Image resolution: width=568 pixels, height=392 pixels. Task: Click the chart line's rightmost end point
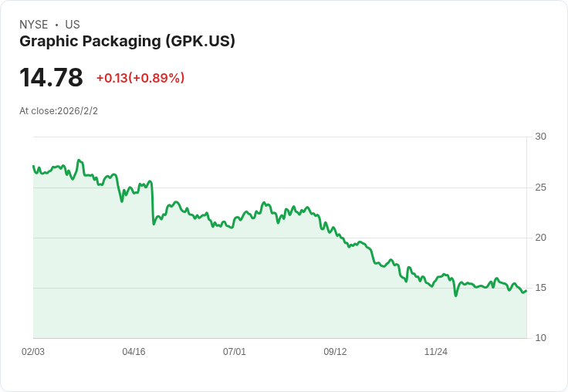[526, 291]
